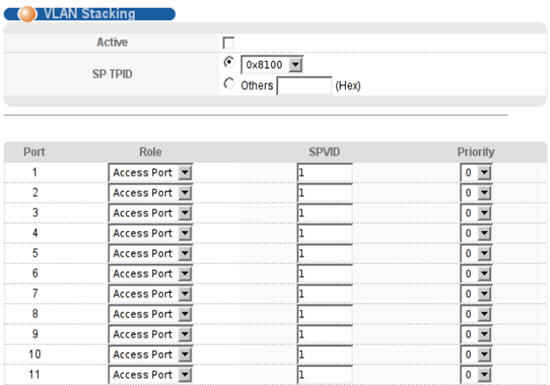Click the SPVID field for port 10
550x385 pixels.
coord(324,355)
